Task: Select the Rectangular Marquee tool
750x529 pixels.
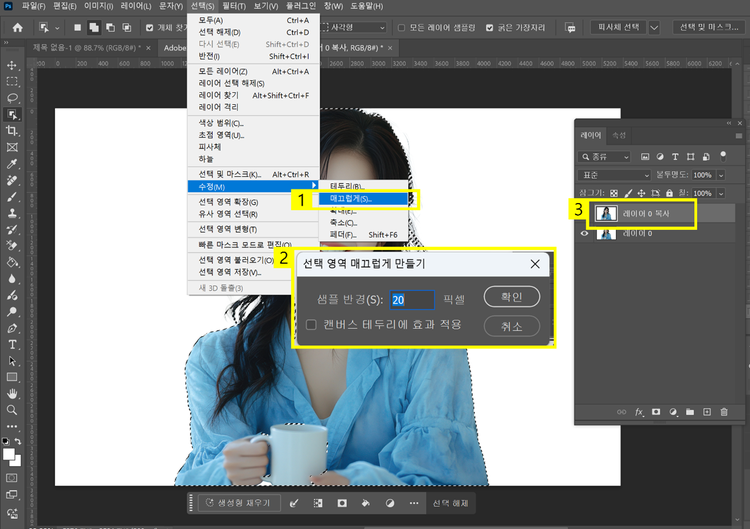Action: coord(12,82)
